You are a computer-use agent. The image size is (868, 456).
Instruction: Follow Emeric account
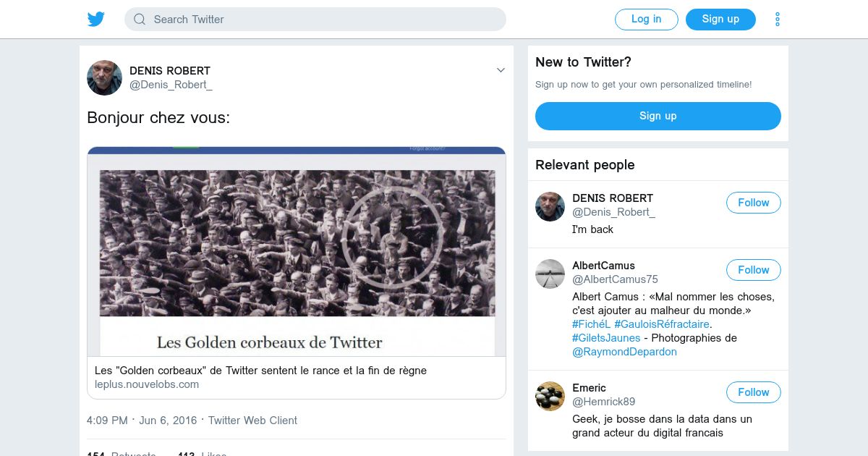(753, 392)
